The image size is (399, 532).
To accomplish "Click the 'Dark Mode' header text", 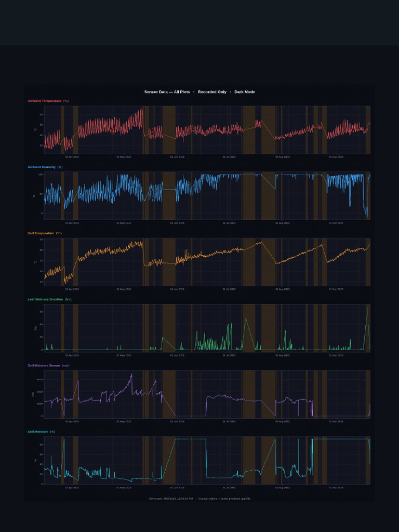I will [x=245, y=92].
